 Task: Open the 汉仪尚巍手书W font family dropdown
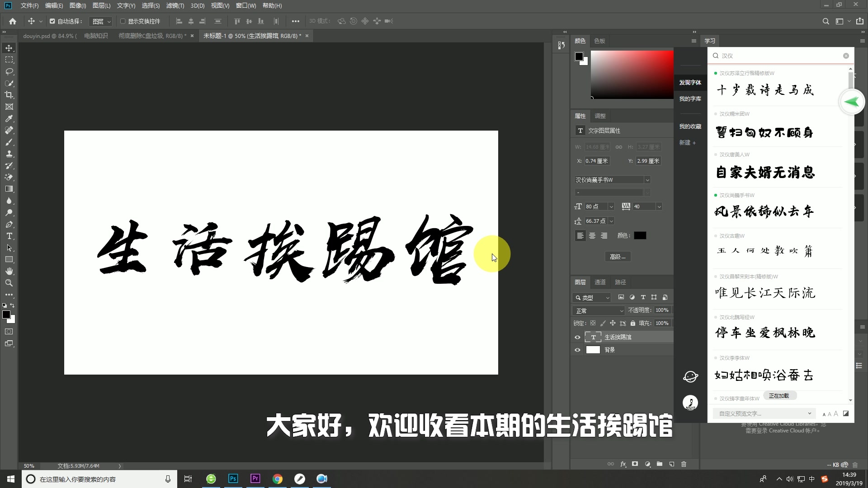tap(647, 179)
